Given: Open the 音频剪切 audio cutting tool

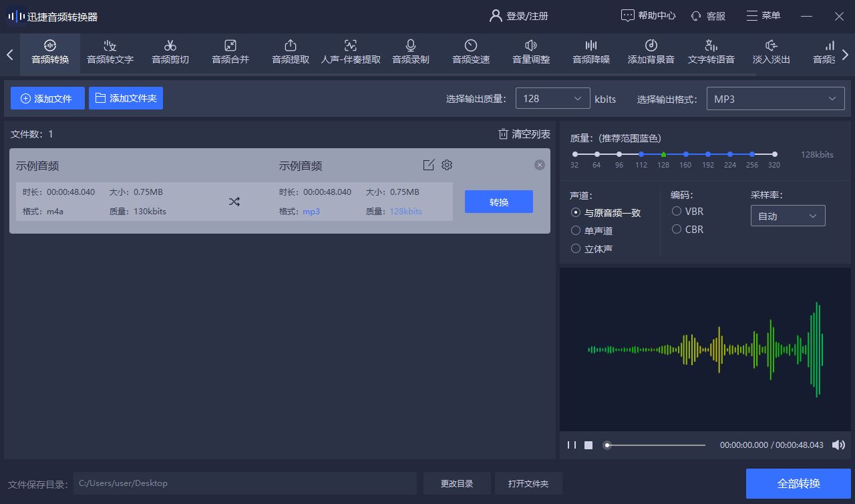Looking at the screenshot, I should click(170, 52).
